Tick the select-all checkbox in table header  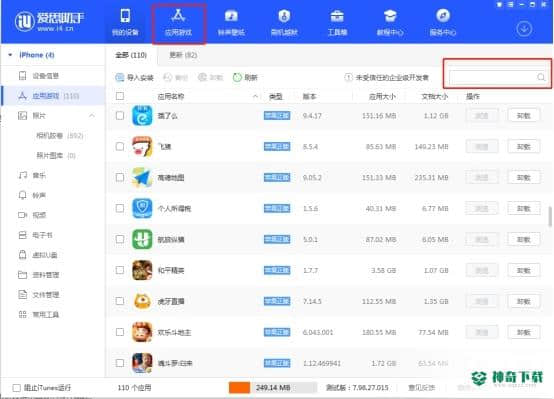120,96
